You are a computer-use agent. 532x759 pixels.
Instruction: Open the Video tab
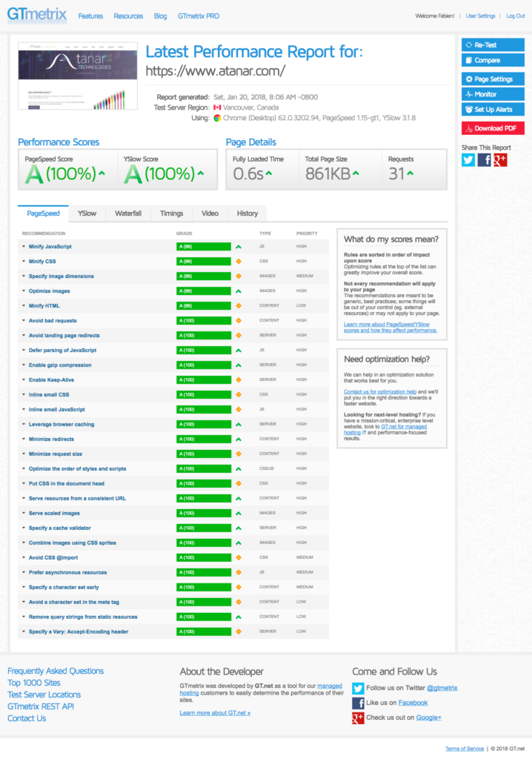(210, 213)
